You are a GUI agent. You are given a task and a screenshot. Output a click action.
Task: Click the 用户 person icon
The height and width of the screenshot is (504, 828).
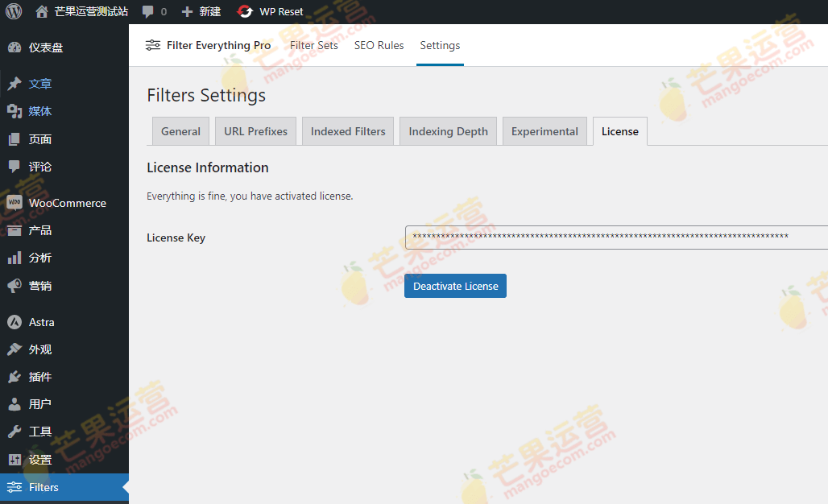click(x=14, y=404)
